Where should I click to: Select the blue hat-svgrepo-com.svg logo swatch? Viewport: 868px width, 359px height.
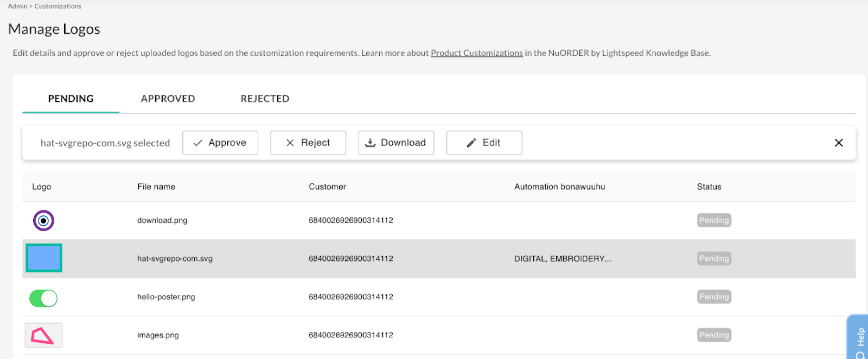click(x=44, y=258)
